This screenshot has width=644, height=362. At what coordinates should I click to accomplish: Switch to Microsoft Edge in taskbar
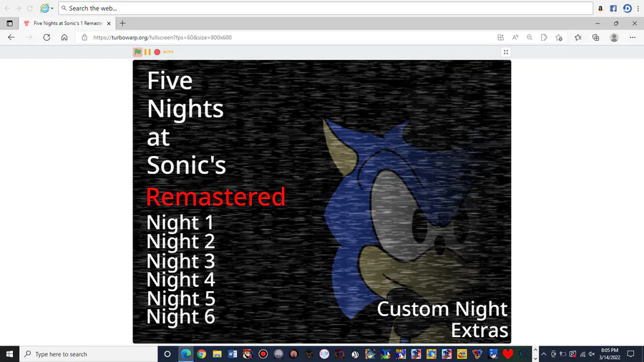click(x=185, y=354)
